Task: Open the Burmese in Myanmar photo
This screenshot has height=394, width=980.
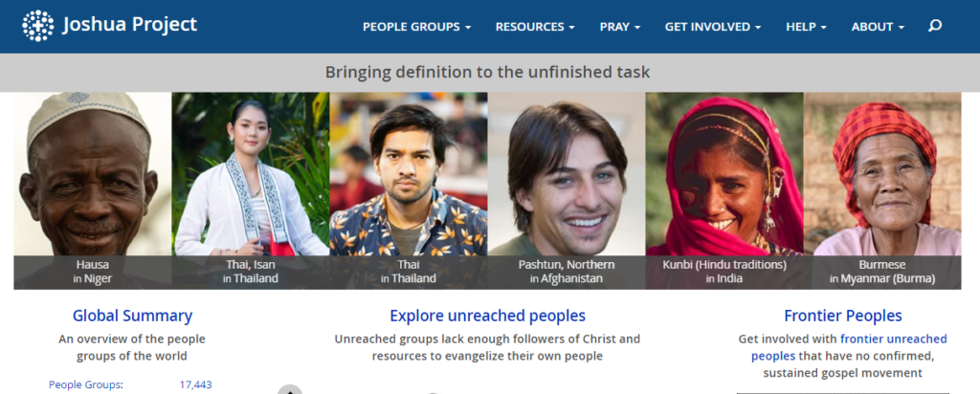Action: (882, 190)
